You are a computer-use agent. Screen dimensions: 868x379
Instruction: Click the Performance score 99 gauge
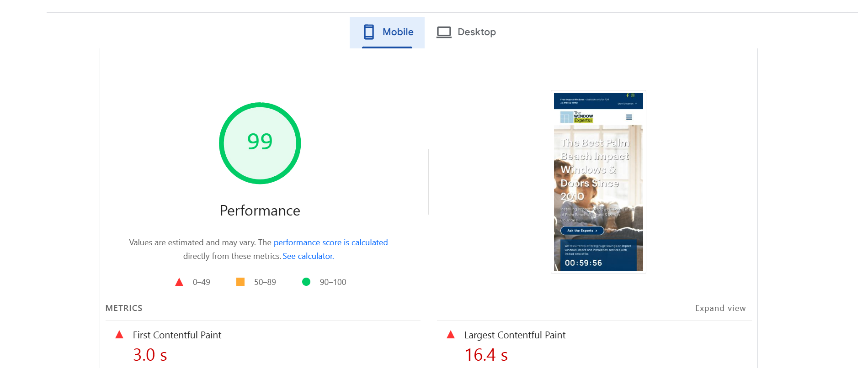[260, 143]
